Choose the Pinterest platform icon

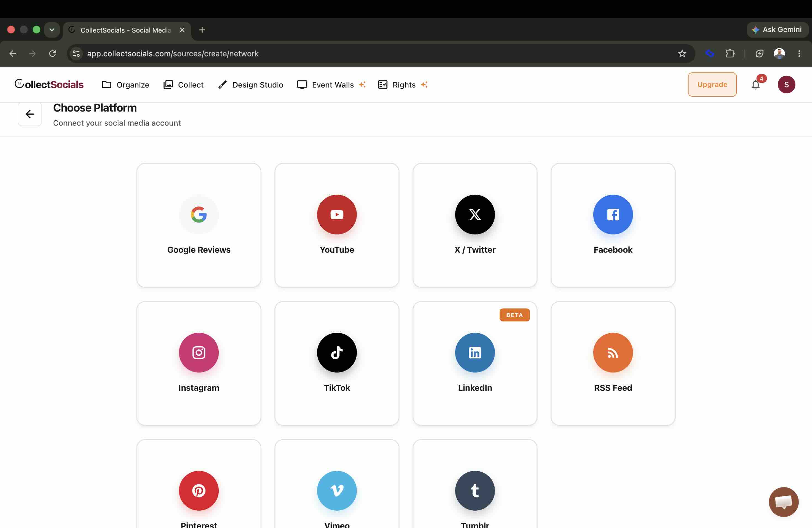point(199,491)
